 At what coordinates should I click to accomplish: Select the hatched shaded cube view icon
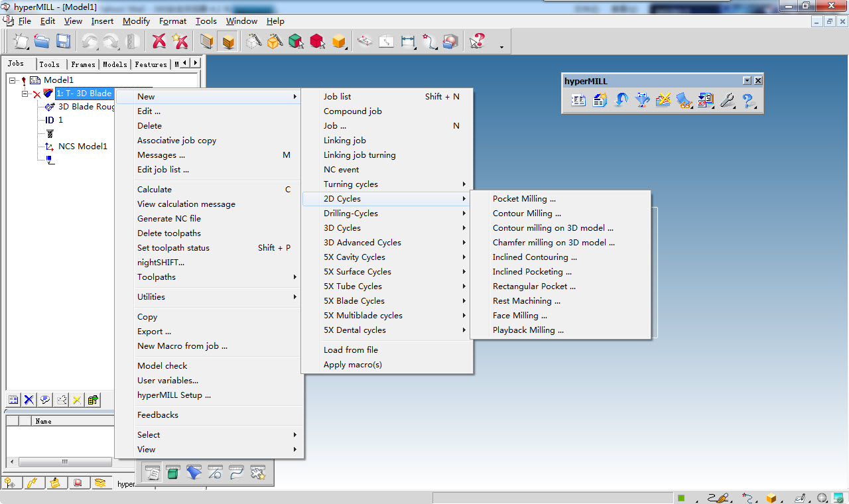(228, 41)
